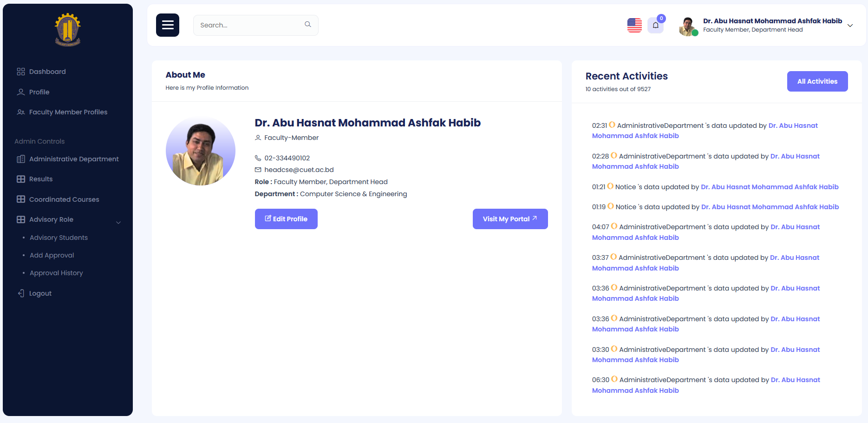Expand the user account dropdown chevron

(850, 26)
